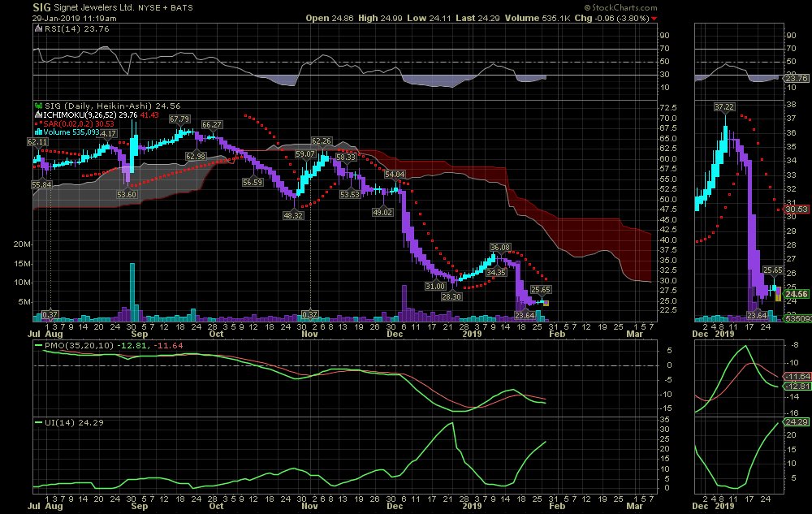This screenshot has width=812, height=514.
Task: Click the 28.30 low price label
Action: [451, 296]
